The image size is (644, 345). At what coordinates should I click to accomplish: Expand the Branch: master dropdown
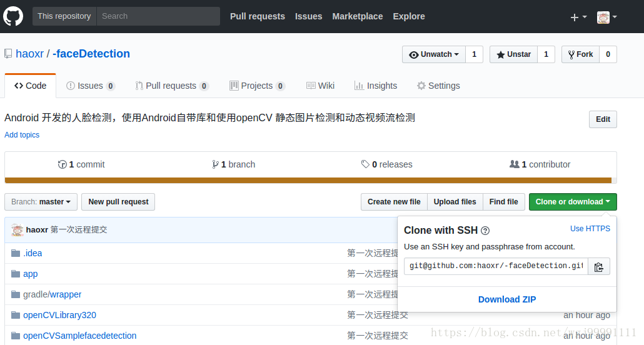[x=41, y=202]
